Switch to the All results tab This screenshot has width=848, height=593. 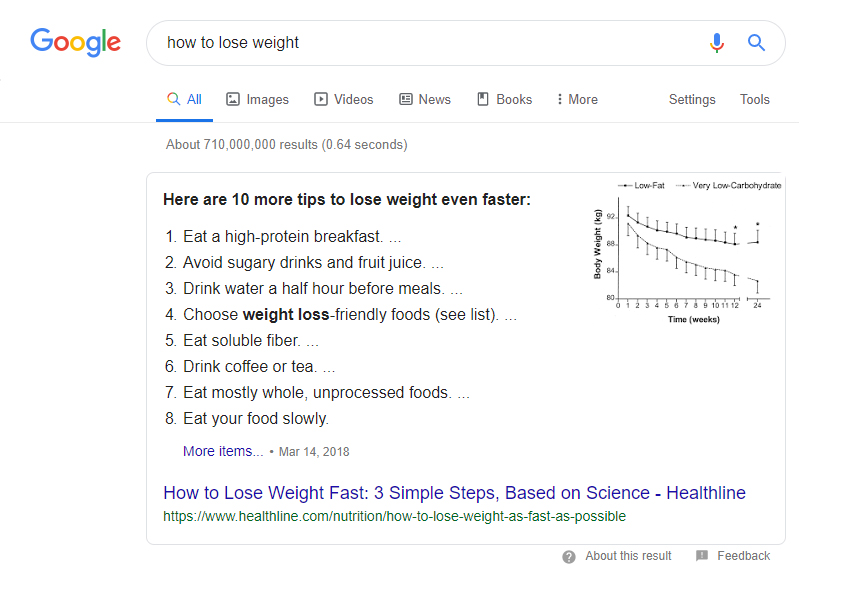click(184, 100)
